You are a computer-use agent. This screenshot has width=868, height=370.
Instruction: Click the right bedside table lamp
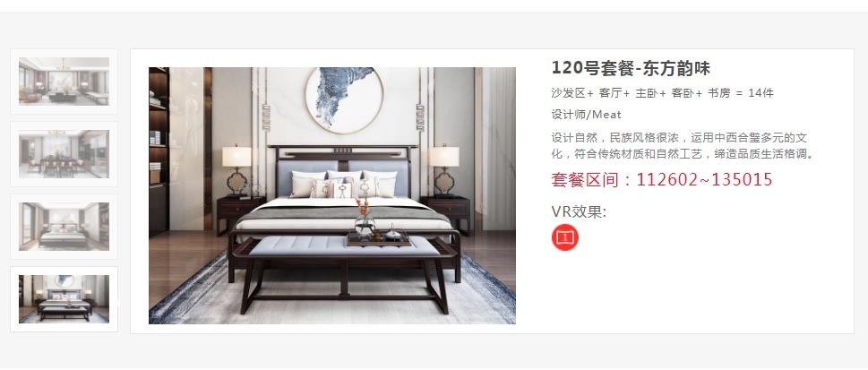(x=444, y=169)
